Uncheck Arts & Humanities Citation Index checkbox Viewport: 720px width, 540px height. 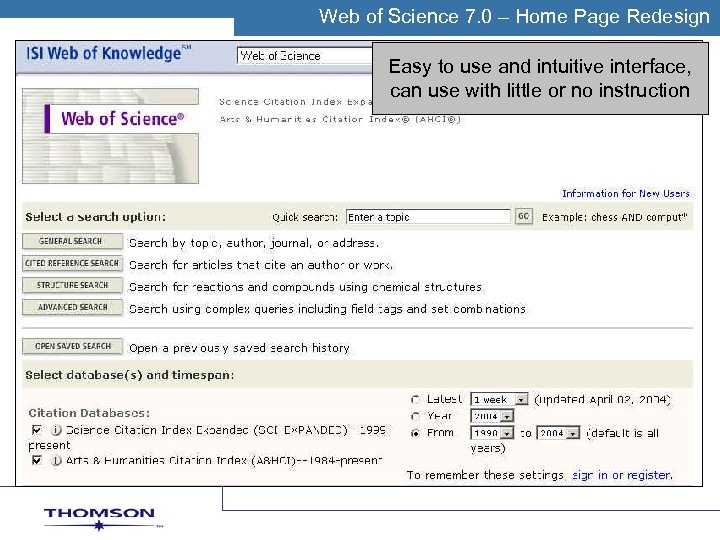pos(37,460)
